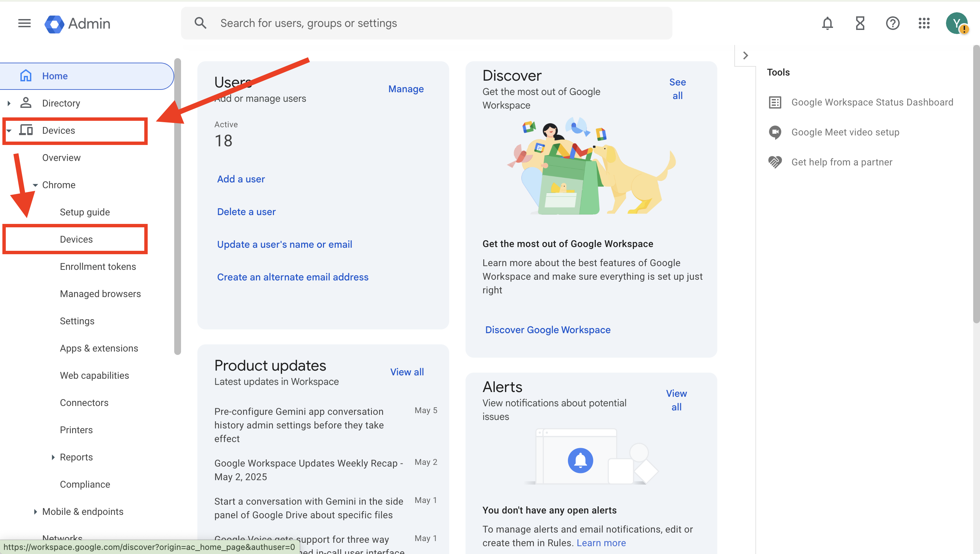Expand the Reports submenu arrow
980x554 pixels.
tap(53, 457)
